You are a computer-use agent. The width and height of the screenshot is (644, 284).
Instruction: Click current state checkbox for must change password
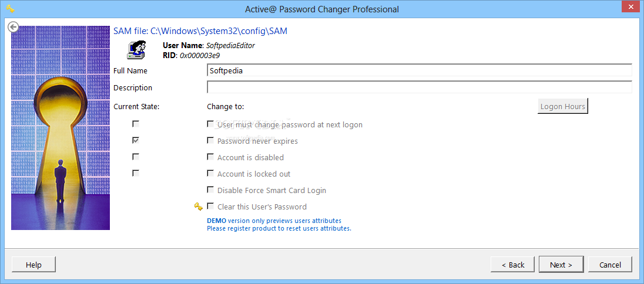click(136, 124)
